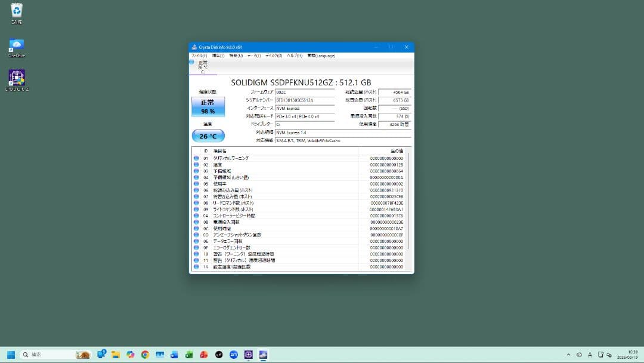Open the OneDrive cloud tray icon
Viewport: 644px width, 363px height.
[579, 355]
